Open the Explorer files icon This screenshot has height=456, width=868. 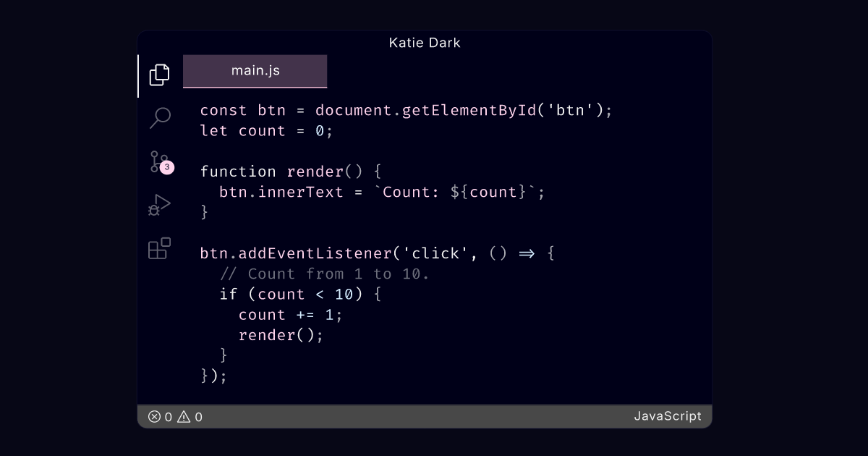159,75
